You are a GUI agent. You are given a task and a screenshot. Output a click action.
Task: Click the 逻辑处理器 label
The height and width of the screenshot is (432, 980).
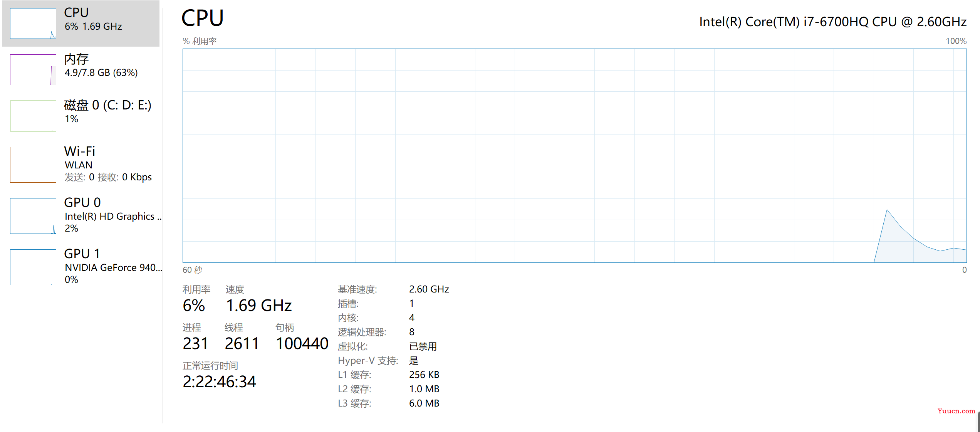point(362,332)
